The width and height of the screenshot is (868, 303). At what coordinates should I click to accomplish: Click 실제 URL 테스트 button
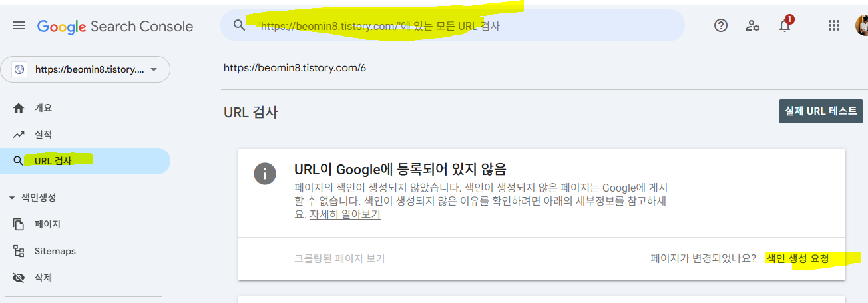pos(821,111)
